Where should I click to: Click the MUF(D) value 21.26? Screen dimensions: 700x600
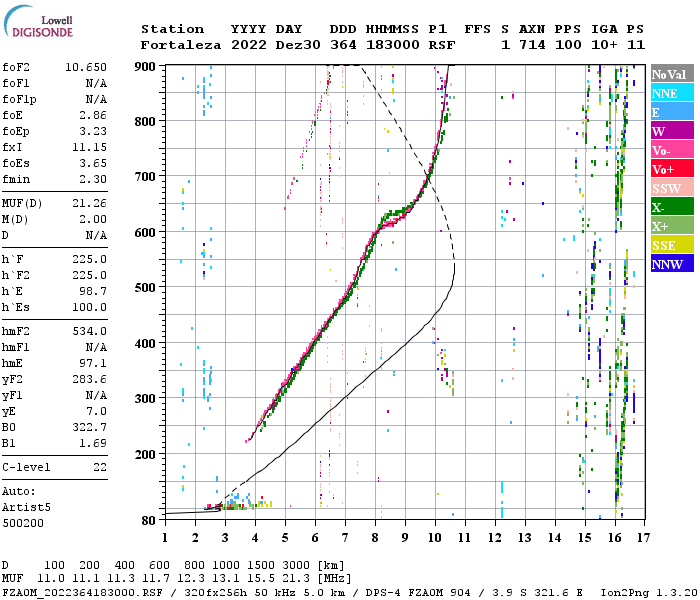click(89, 204)
